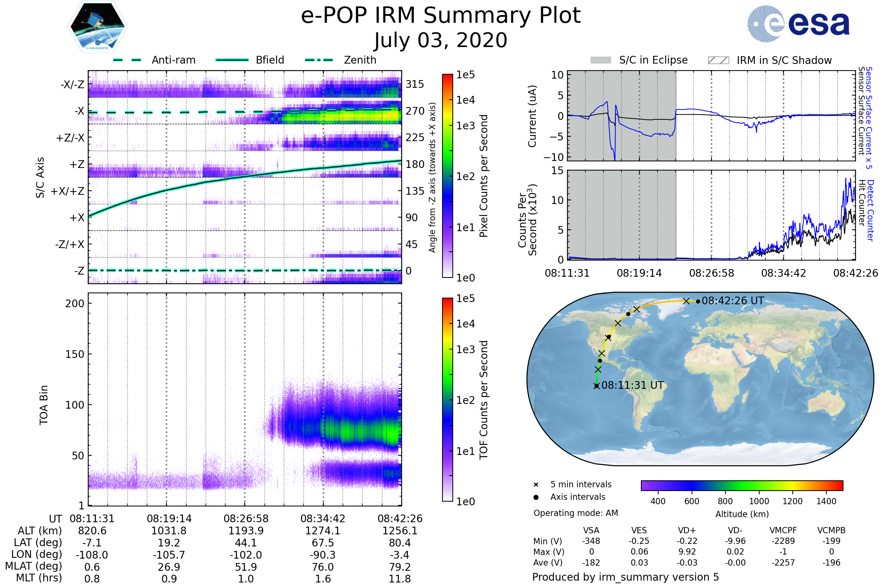Click the Axis intervals dot marker

pos(536,497)
